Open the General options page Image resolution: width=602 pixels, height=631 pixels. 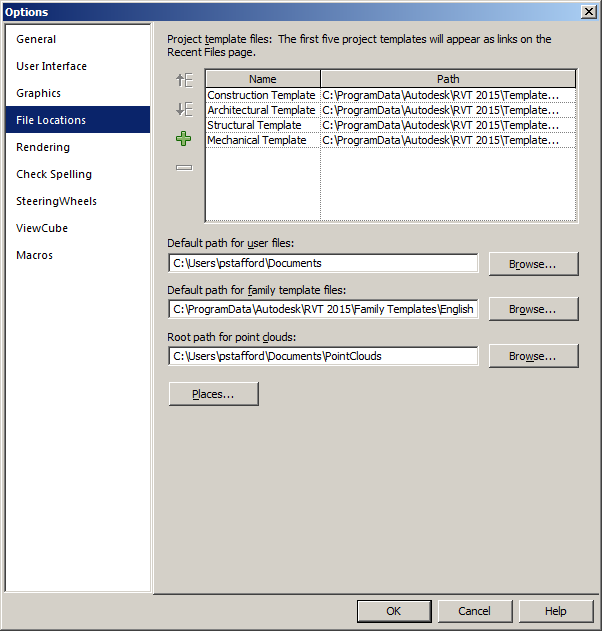(x=36, y=39)
